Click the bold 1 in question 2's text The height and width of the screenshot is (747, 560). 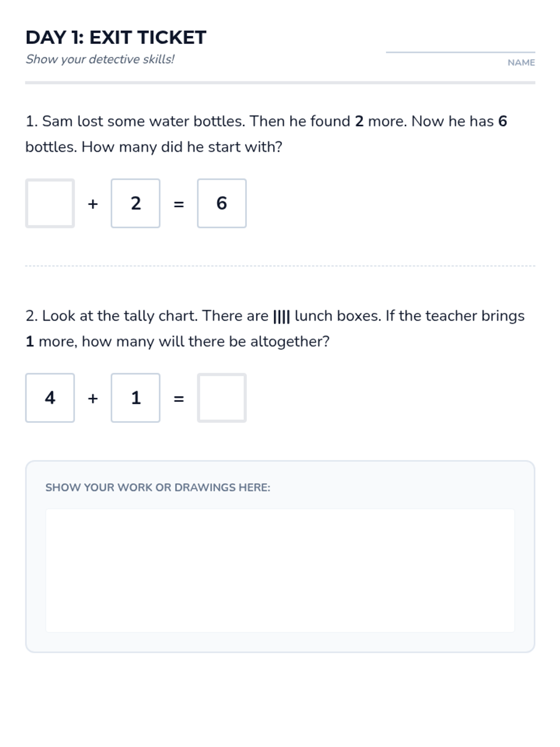(x=30, y=342)
